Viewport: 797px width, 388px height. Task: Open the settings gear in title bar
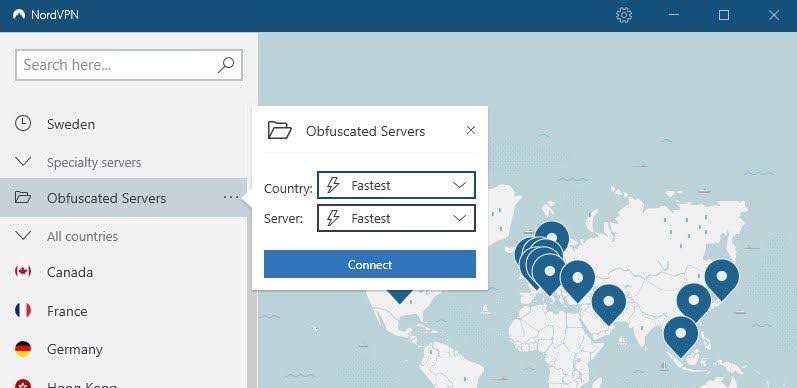coord(624,15)
